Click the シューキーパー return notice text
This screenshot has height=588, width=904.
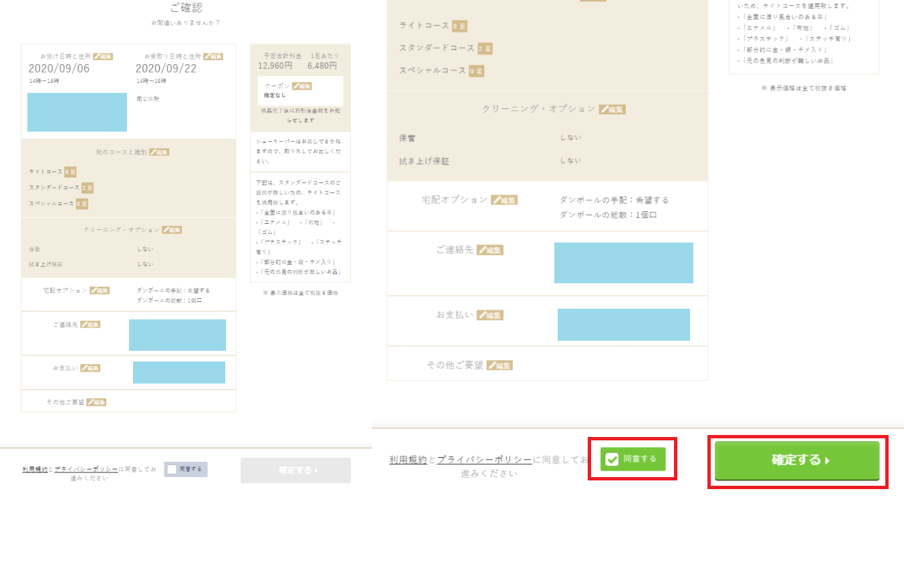[299, 152]
